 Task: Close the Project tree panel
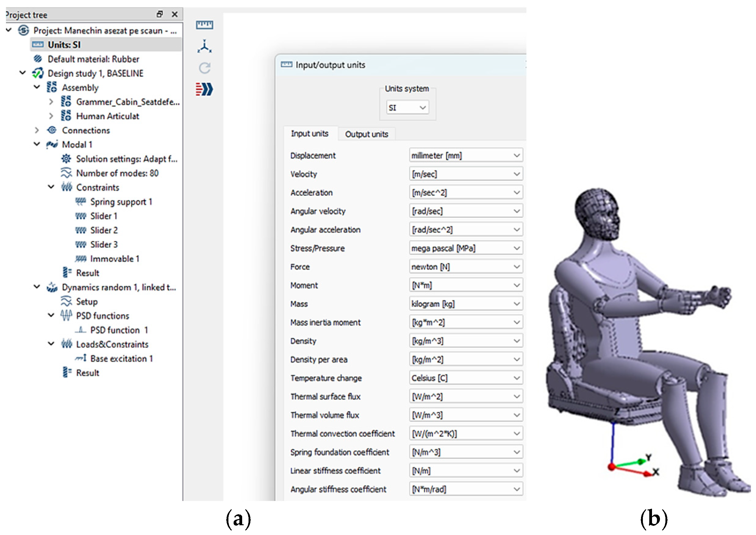pyautogui.click(x=174, y=14)
